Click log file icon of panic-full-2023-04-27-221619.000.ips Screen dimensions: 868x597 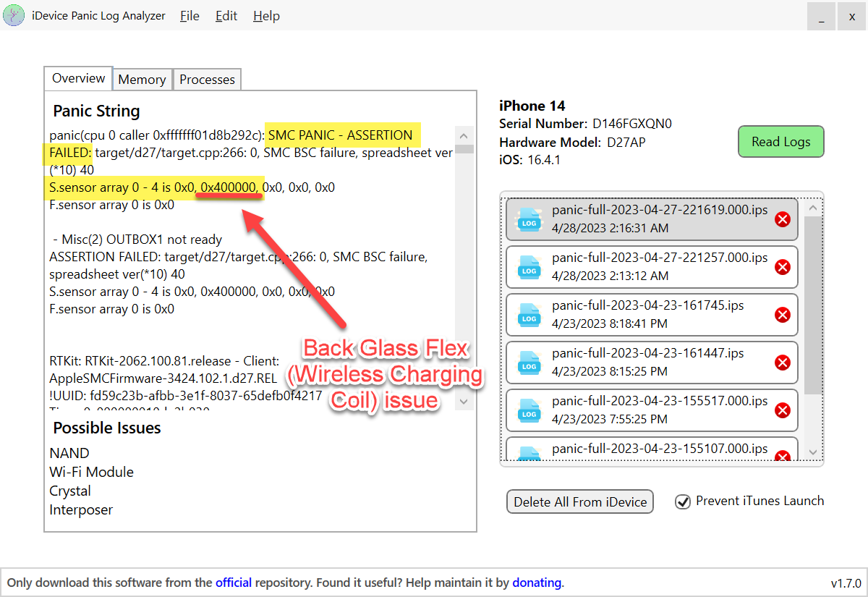click(529, 219)
